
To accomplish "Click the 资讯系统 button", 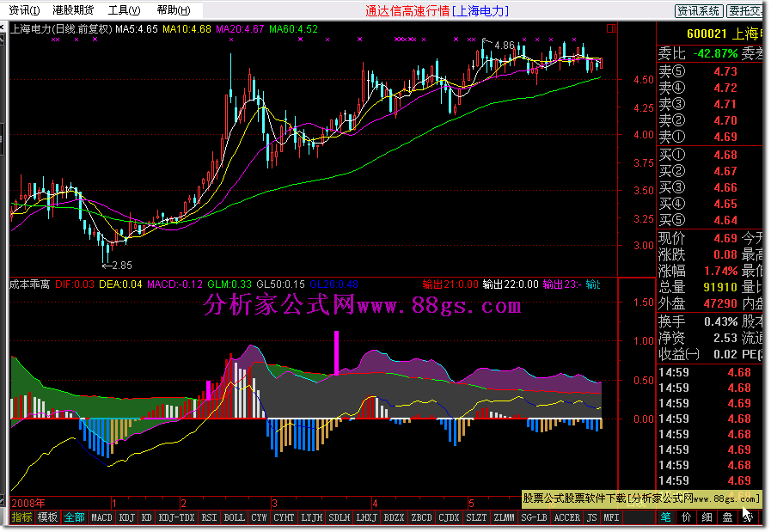I will (699, 11).
